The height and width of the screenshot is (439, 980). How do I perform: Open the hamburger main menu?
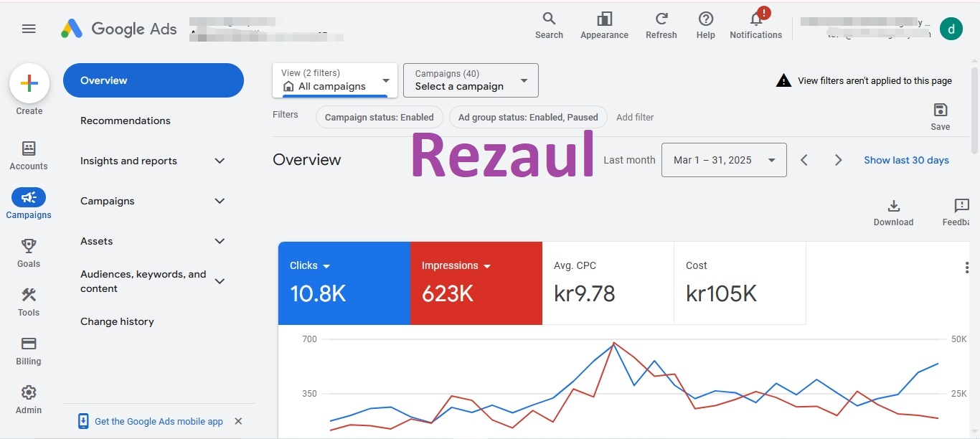pyautogui.click(x=29, y=29)
